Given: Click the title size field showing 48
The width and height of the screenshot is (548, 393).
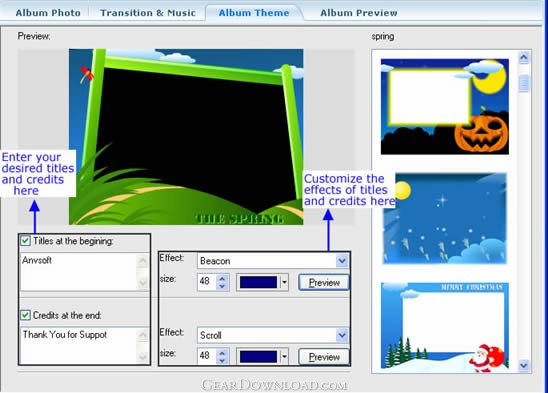Looking at the screenshot, I should (207, 282).
